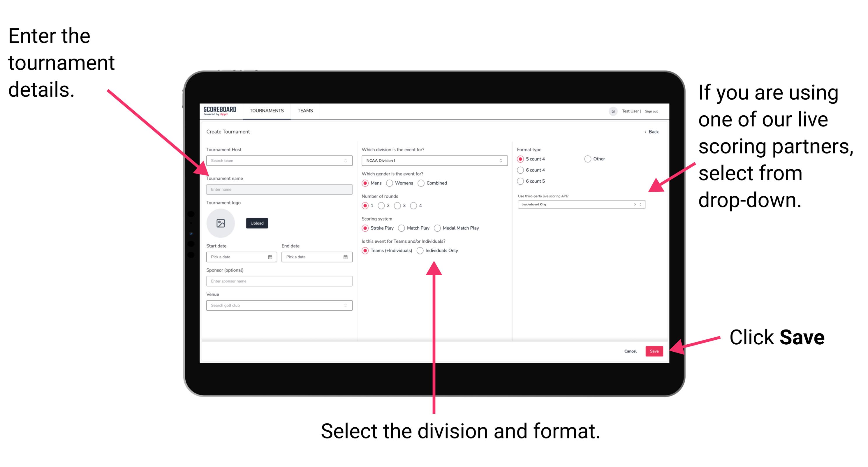
Task: Click the Upload tournament logo button
Action: click(257, 223)
